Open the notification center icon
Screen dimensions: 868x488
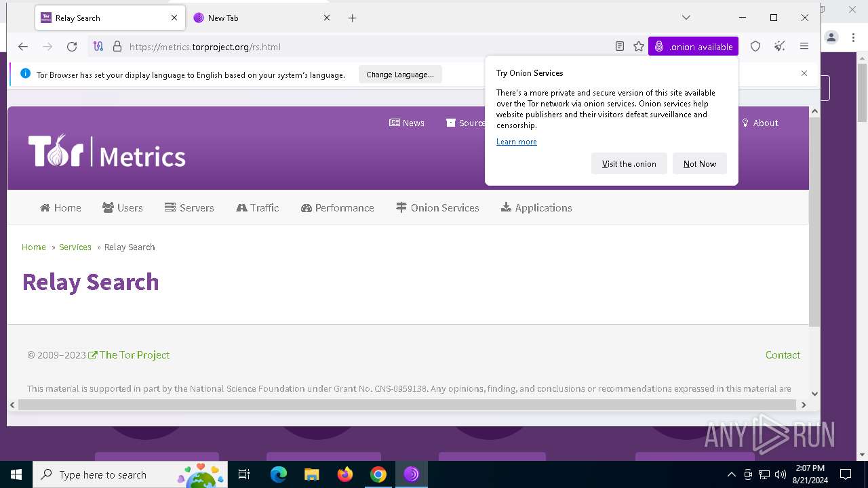846,474
